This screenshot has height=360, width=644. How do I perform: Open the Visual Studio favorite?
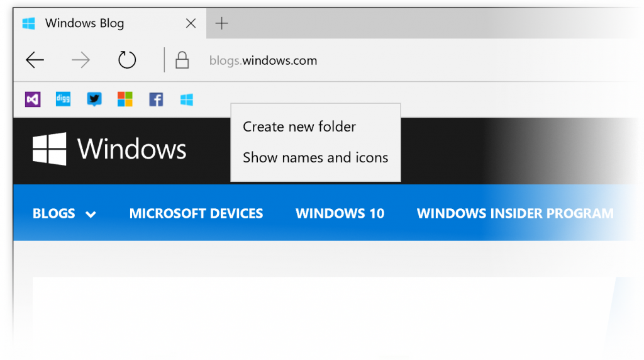[33, 99]
